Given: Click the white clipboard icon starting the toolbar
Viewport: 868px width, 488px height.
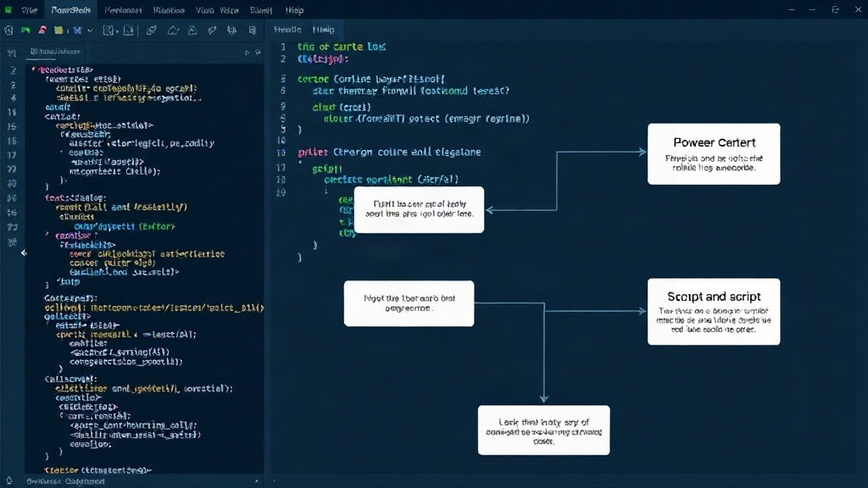Looking at the screenshot, I should point(8,30).
